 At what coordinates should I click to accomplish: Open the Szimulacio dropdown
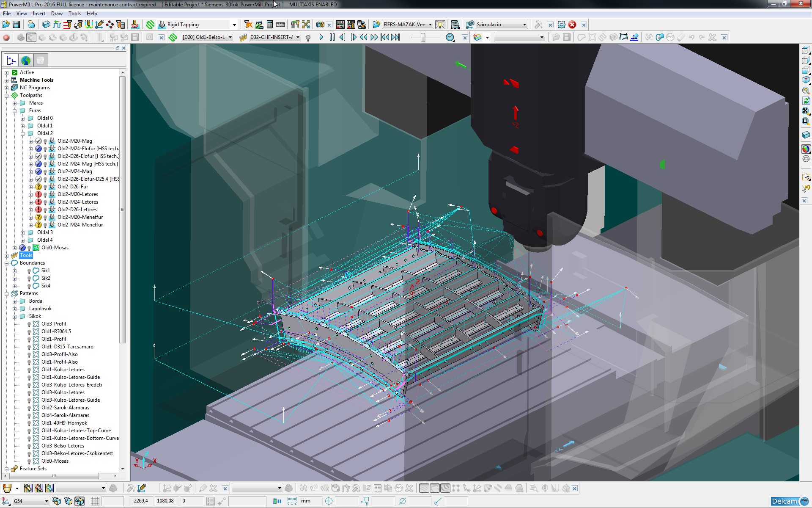524,25
